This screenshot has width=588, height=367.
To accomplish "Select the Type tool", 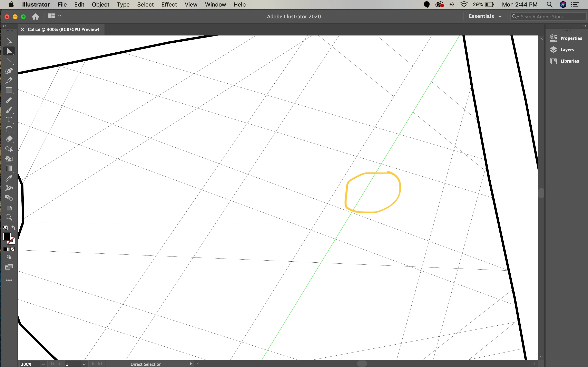I will 9,120.
